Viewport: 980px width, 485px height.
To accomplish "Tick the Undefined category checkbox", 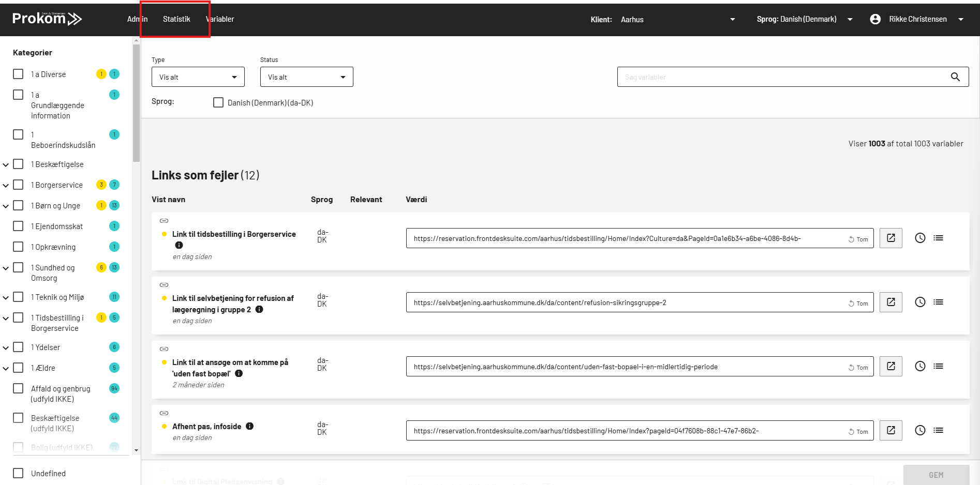I will coord(18,473).
